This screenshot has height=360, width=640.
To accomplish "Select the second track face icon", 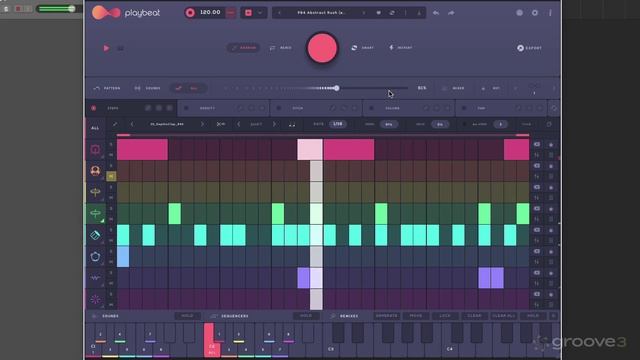I will click(x=95, y=171).
